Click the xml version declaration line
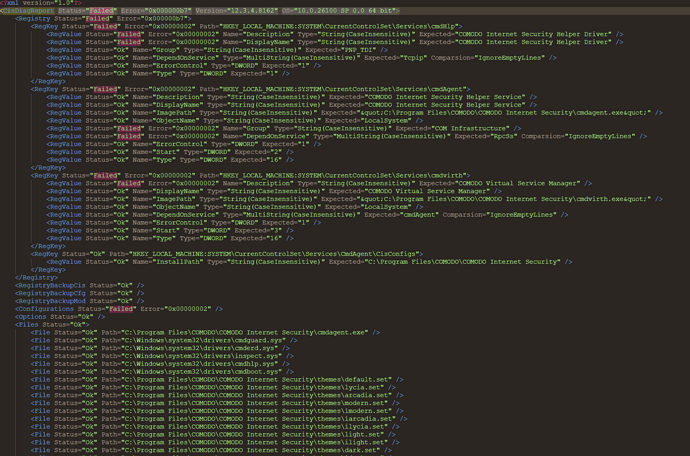Image resolution: width=690 pixels, height=456 pixels. pyautogui.click(x=28, y=4)
